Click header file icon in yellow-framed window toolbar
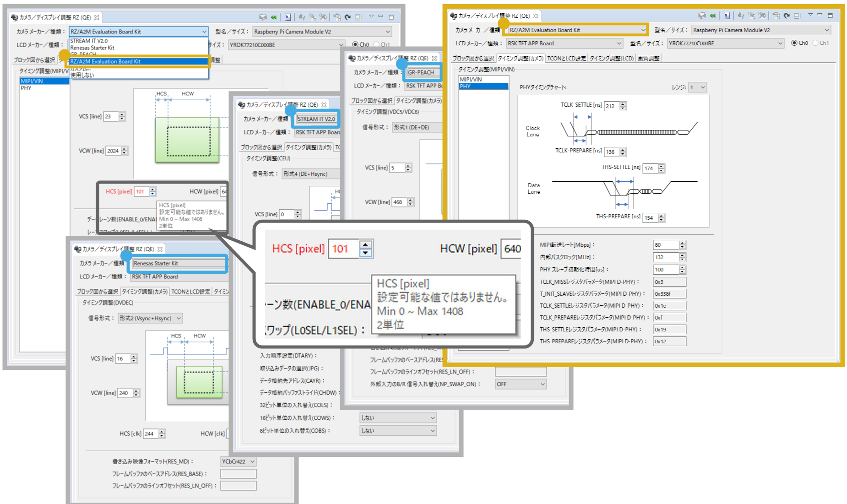Viewport: 847px width, 504px height. tap(727, 16)
